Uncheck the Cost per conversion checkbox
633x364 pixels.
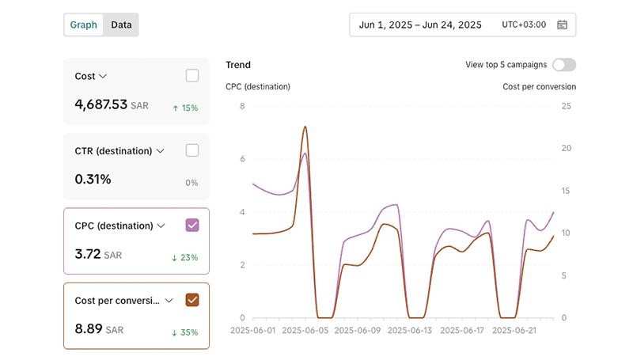pyautogui.click(x=192, y=300)
